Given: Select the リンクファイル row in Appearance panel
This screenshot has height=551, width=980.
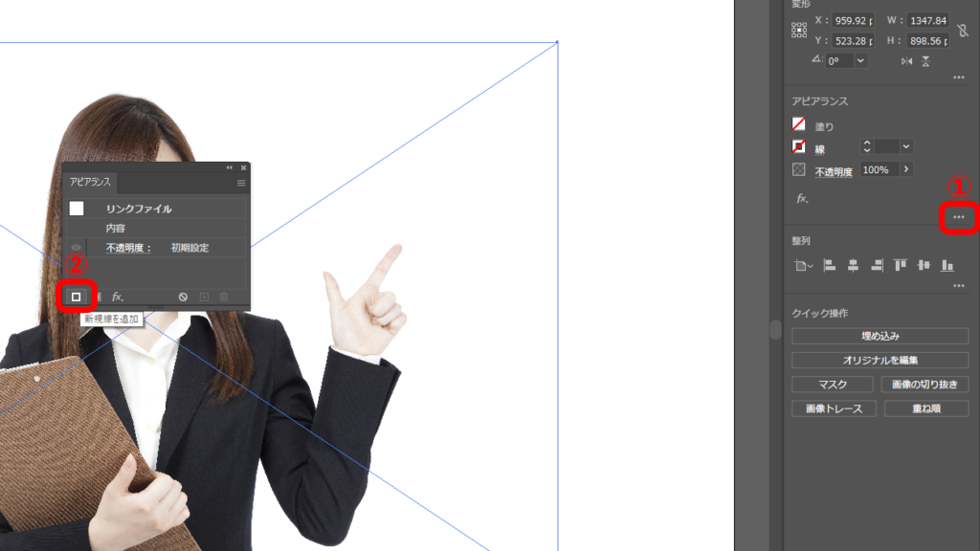Looking at the screenshot, I should pos(156,208).
